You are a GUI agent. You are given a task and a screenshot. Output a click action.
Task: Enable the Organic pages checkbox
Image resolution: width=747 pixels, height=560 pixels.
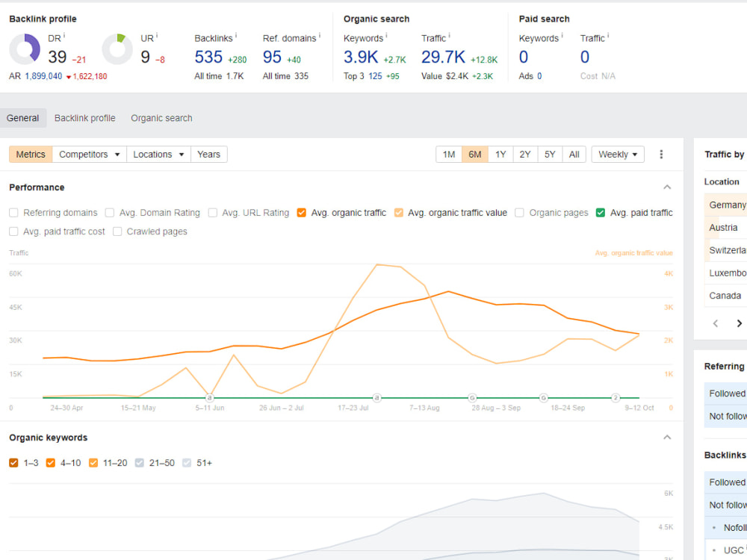(520, 212)
